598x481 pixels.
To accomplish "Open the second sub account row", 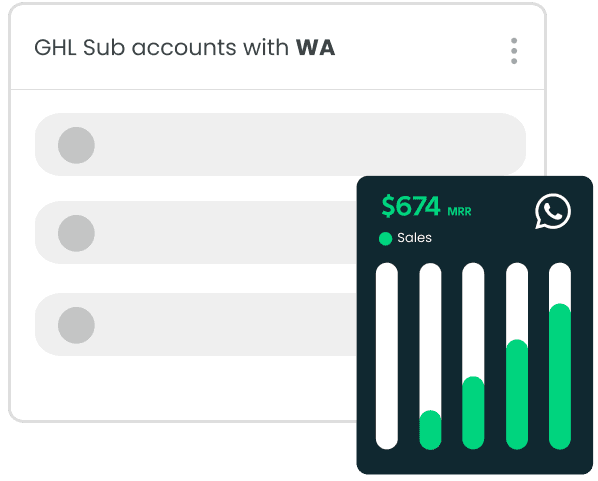I will click(x=196, y=232).
